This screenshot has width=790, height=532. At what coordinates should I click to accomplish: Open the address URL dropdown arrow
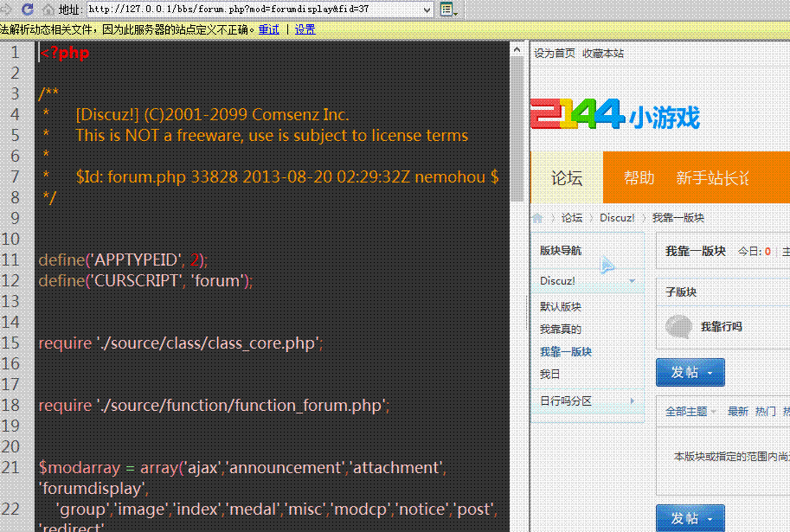pyautogui.click(x=427, y=9)
